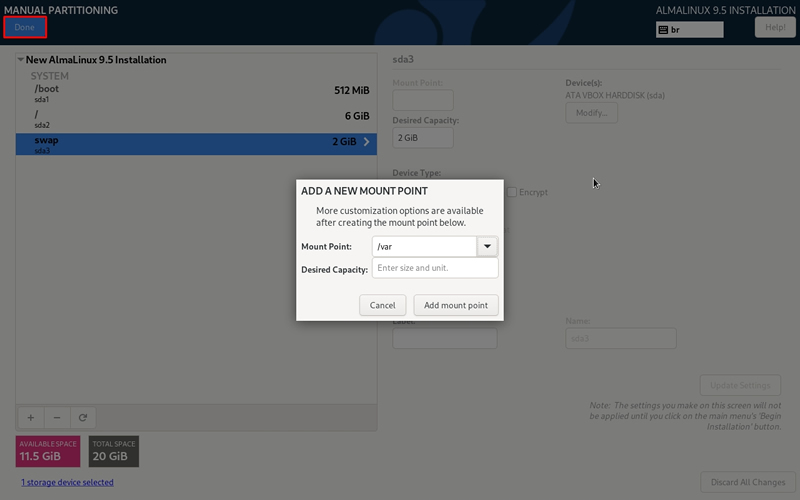Click the sda3 Mount Point field in right panel
Viewport: 800px width, 500px height.
point(423,100)
